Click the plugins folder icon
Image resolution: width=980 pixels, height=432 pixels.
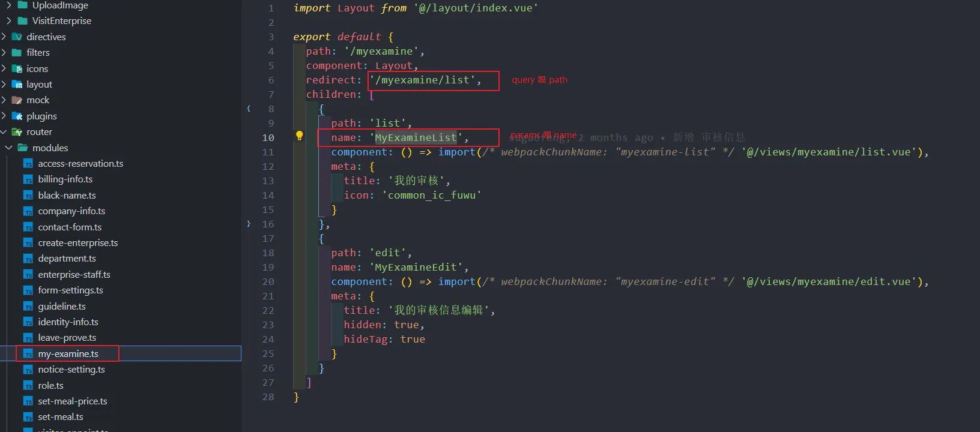(x=17, y=116)
